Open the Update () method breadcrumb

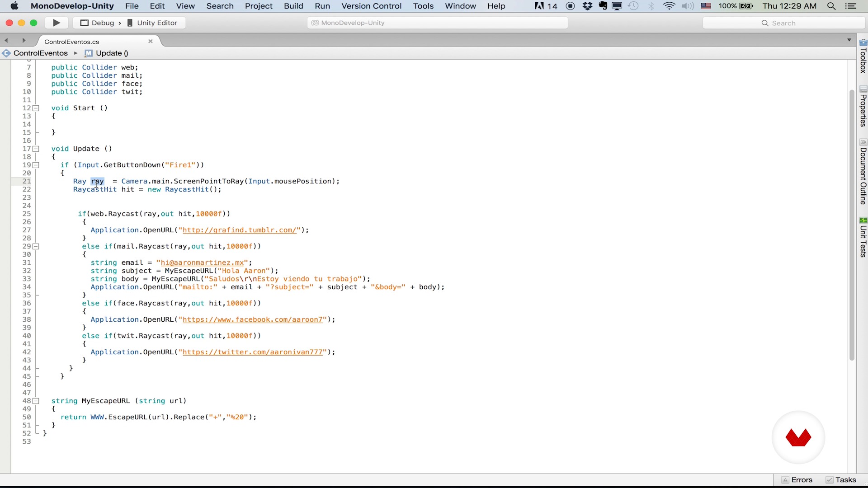[x=107, y=53]
